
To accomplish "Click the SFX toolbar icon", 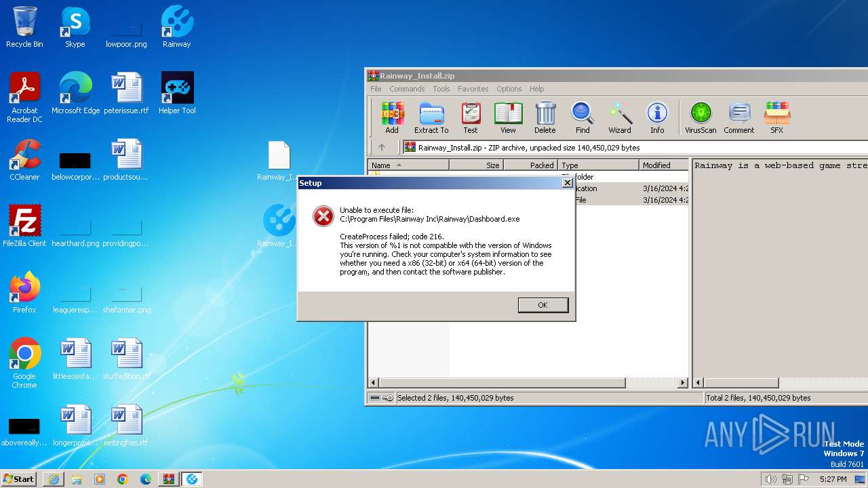I will pyautogui.click(x=777, y=117).
